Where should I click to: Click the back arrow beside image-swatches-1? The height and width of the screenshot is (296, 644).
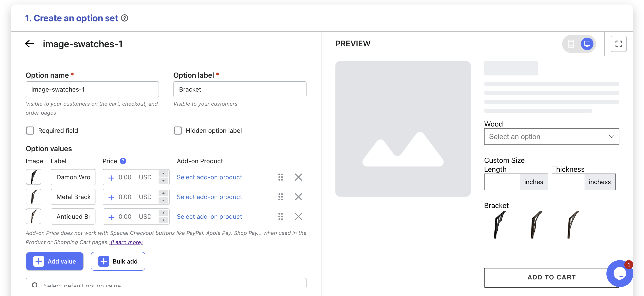coord(30,44)
